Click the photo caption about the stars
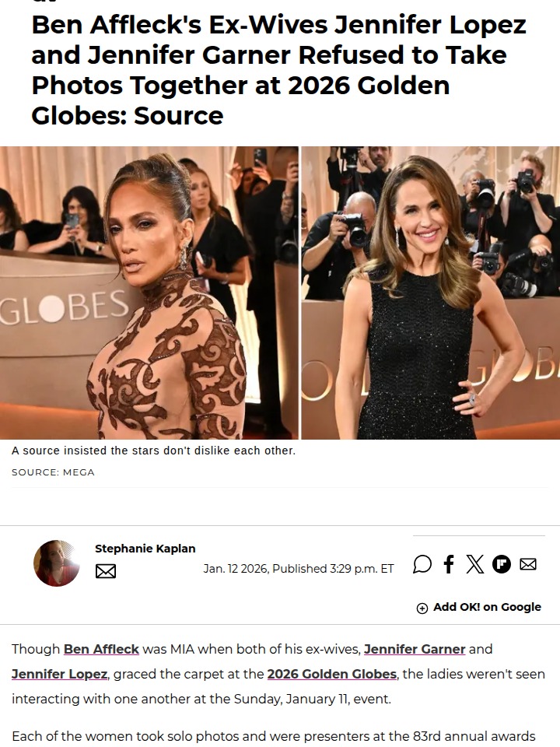Screen dimensions: 560x747 tap(153, 451)
